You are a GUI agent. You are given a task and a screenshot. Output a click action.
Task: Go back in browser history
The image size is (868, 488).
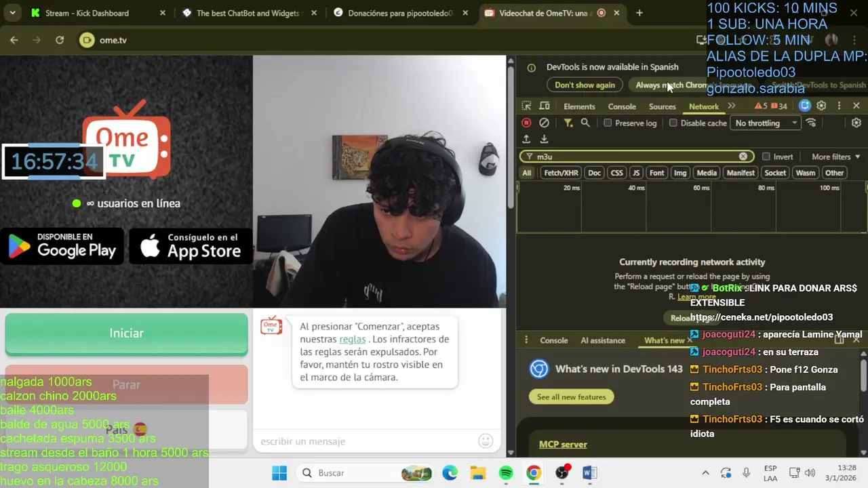[x=14, y=40]
